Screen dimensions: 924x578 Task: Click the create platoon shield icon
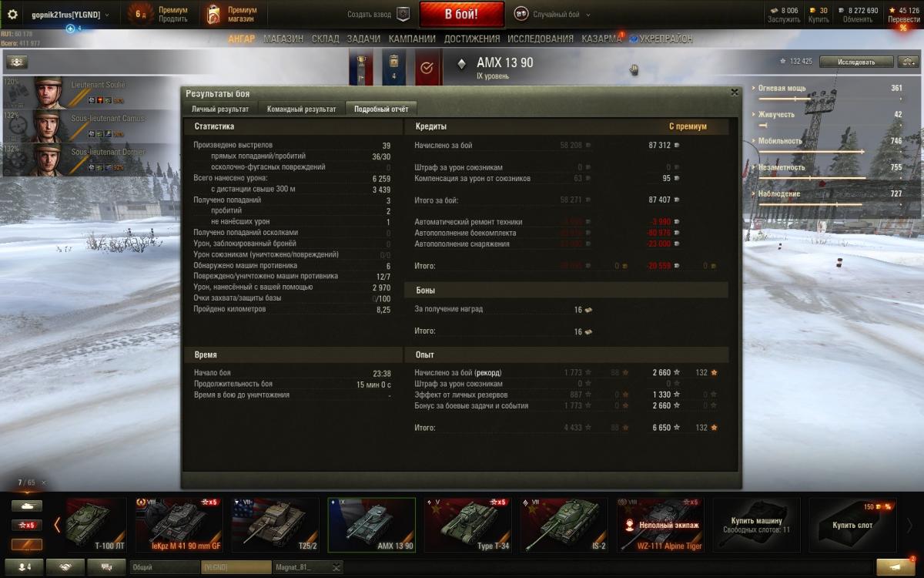pyautogui.click(x=403, y=14)
